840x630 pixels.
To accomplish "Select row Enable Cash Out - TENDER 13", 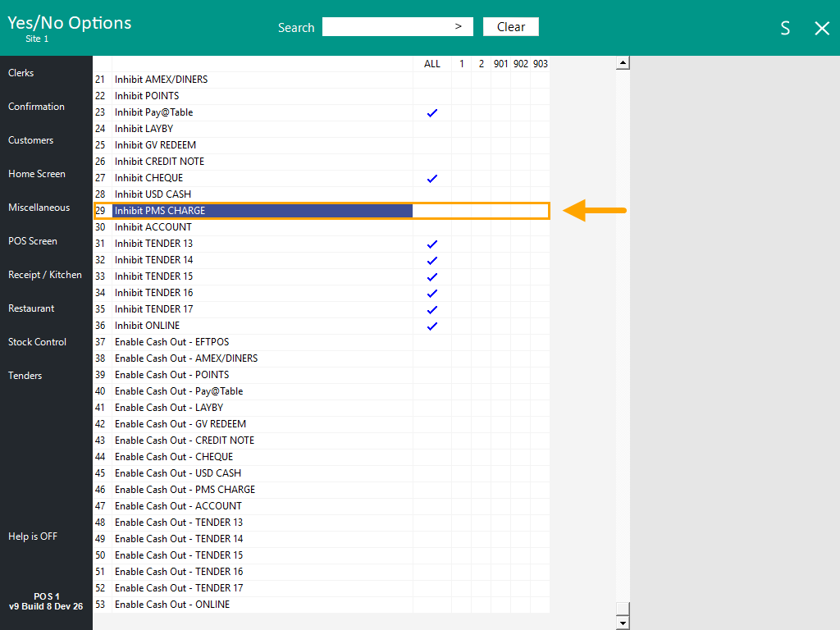I will [x=322, y=523].
